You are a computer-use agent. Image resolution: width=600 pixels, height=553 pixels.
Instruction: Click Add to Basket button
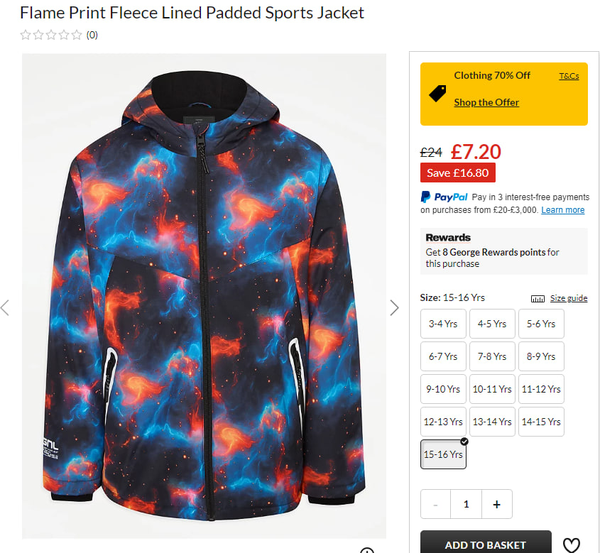pyautogui.click(x=486, y=543)
